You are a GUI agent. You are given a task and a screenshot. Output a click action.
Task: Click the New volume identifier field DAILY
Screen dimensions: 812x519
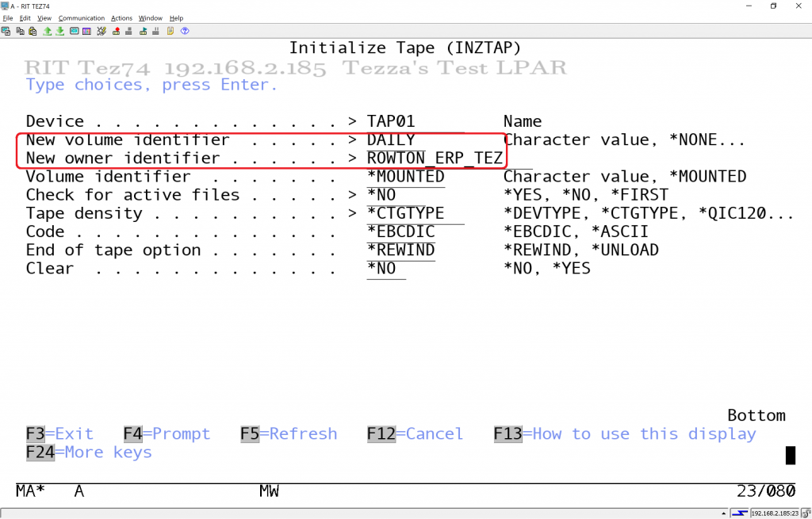click(x=391, y=140)
